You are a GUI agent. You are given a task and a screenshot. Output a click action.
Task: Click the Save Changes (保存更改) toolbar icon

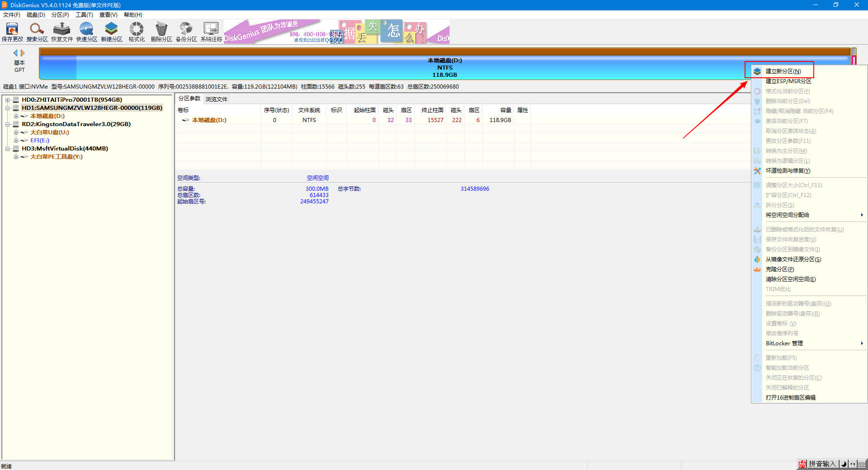pos(12,32)
